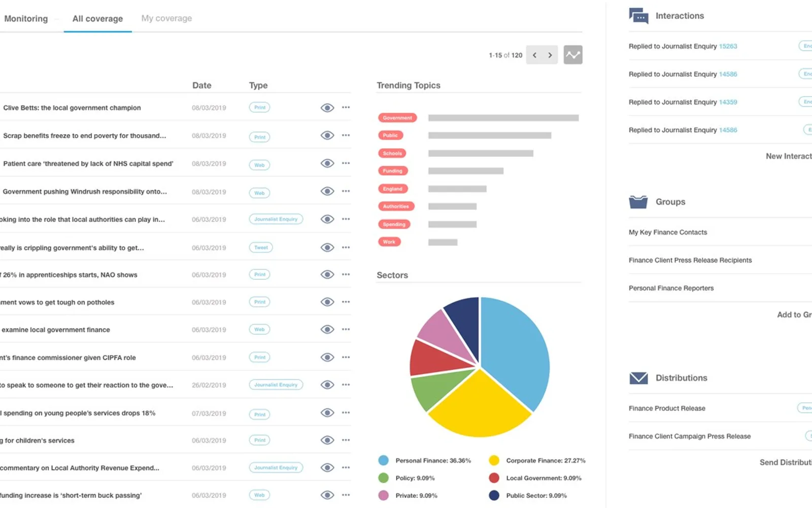The width and height of the screenshot is (812, 508).
Task: Switch to the My coverage tab
Action: tap(166, 18)
